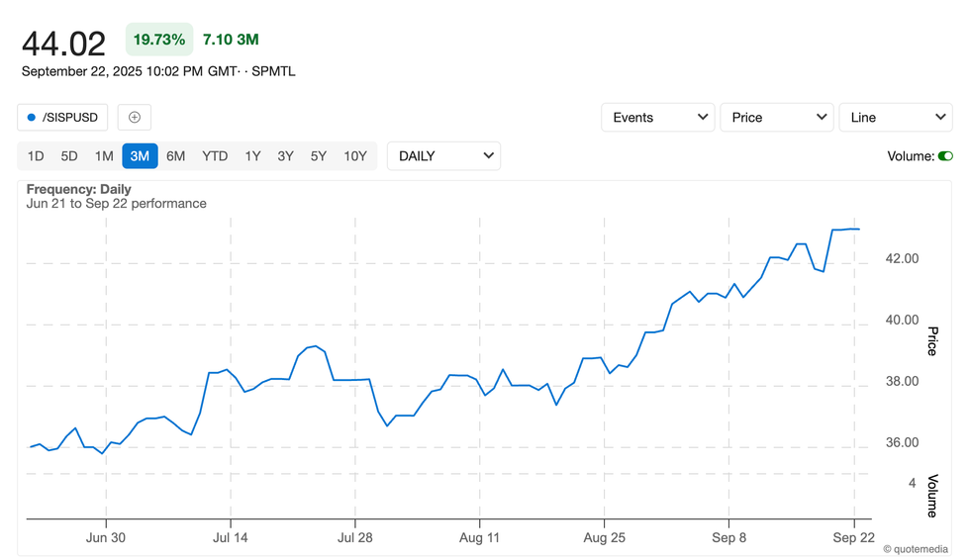The width and height of the screenshot is (970, 560).
Task: Select the YTD range tab
Action: click(215, 156)
